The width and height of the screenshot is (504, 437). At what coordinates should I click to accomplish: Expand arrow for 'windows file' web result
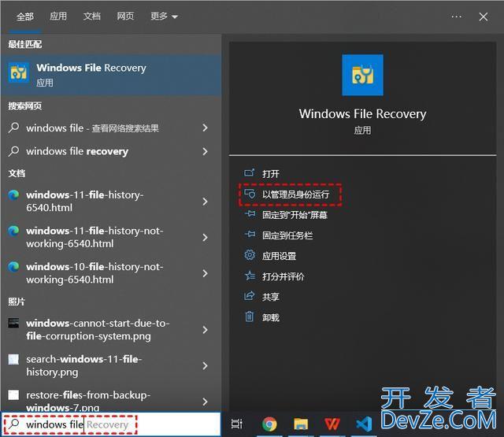pyautogui.click(x=205, y=128)
